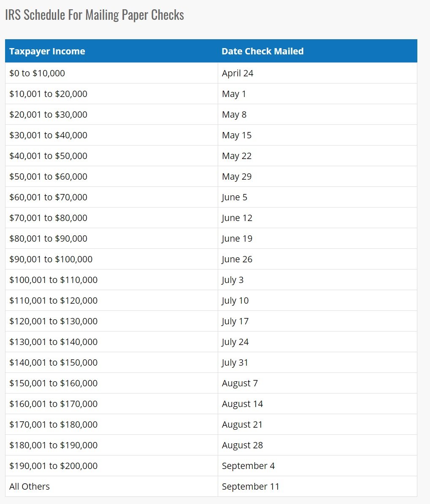430x504 pixels.
Task: Click the September 4 mailing date
Action: coord(248,466)
